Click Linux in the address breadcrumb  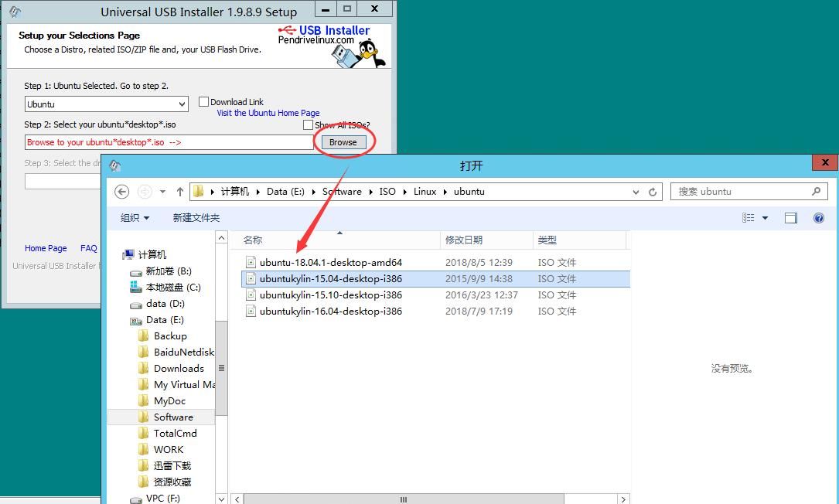(x=425, y=192)
